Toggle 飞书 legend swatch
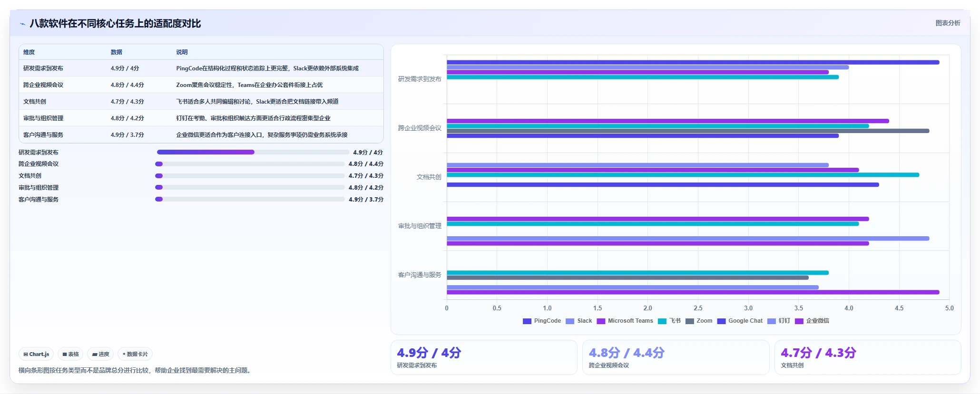This screenshot has width=980, height=394. tap(662, 321)
